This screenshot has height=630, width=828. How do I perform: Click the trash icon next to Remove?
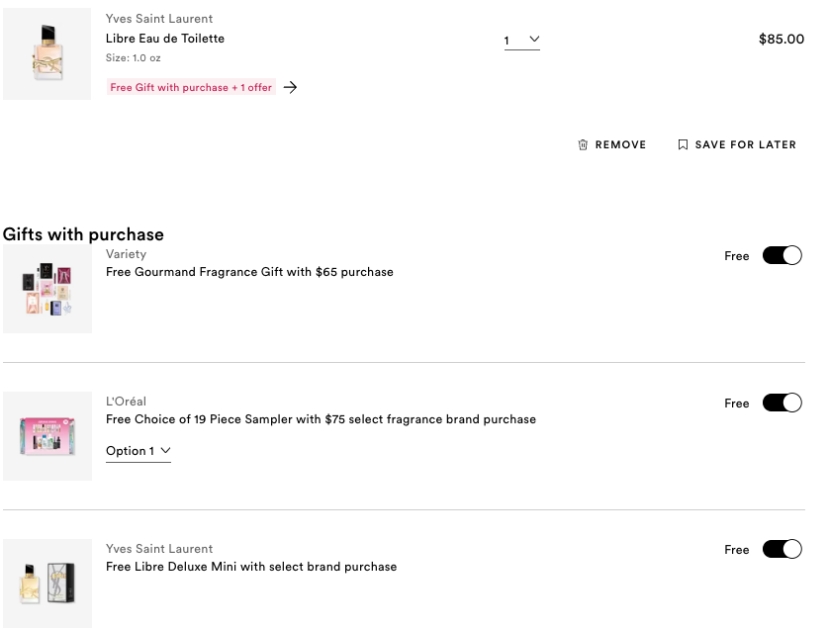[x=583, y=145]
